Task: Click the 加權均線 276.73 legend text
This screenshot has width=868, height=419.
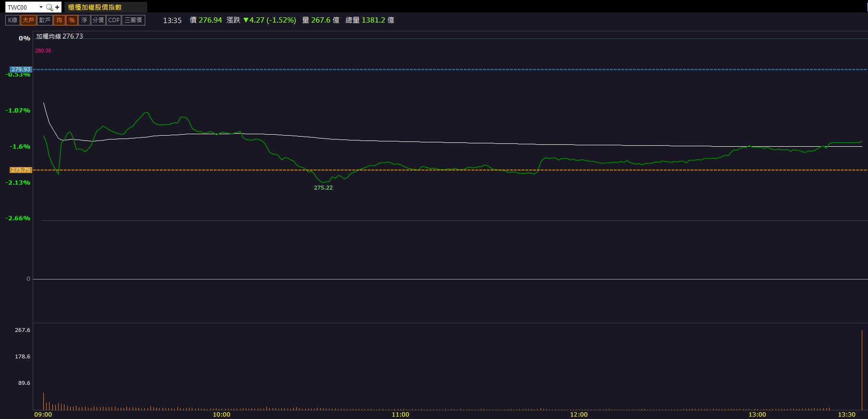Action: point(60,37)
